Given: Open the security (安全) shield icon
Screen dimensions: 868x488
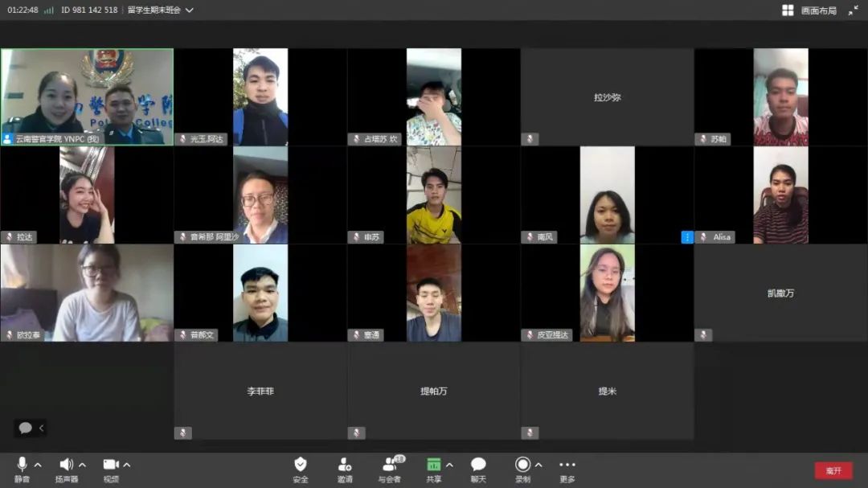Looking at the screenshot, I should pos(300,465).
